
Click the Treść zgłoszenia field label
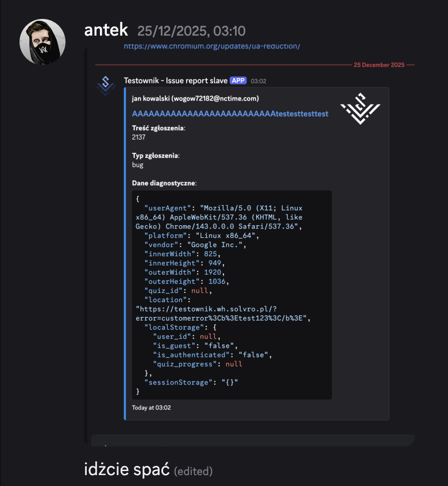159,128
